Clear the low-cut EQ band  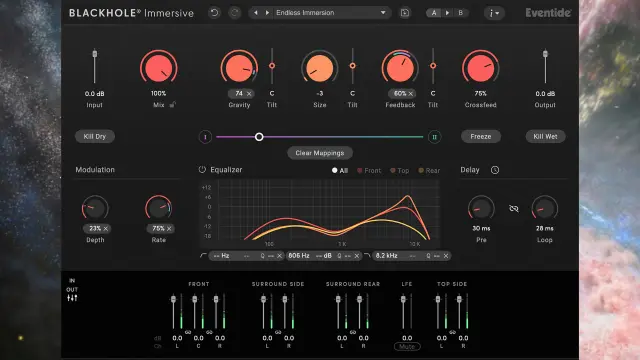(280, 256)
